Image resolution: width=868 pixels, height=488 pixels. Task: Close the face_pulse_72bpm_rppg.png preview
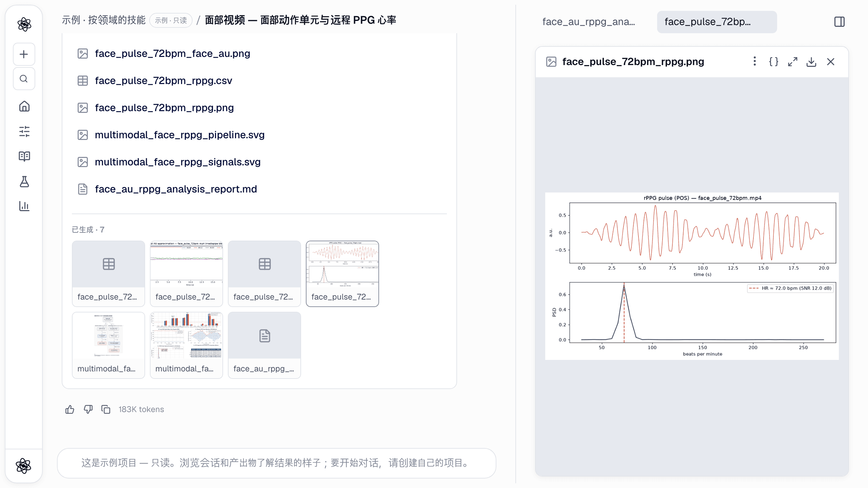(830, 62)
